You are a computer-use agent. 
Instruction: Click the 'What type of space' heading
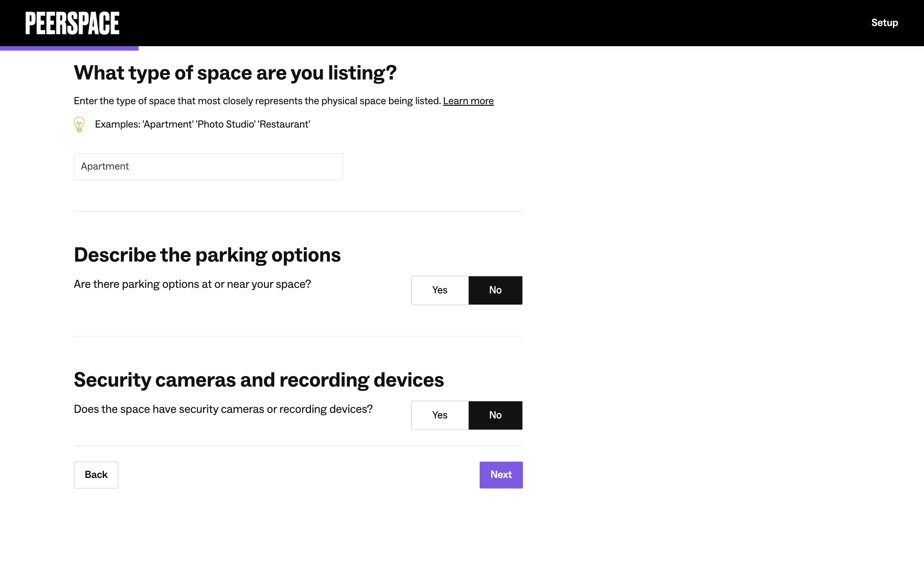click(x=235, y=72)
